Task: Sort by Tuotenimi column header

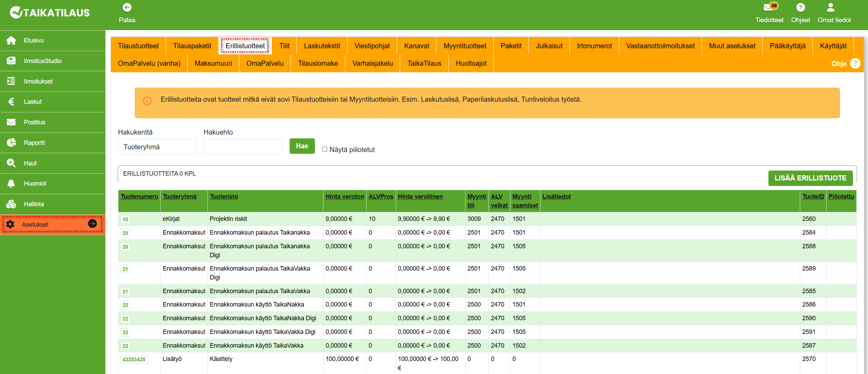Action: (224, 197)
